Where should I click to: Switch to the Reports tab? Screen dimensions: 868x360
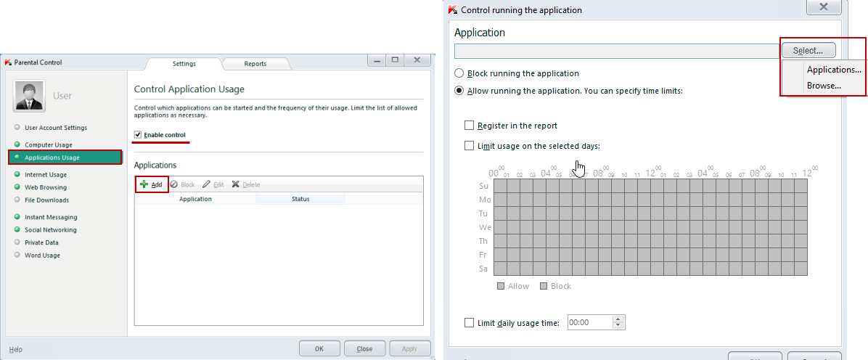click(255, 64)
